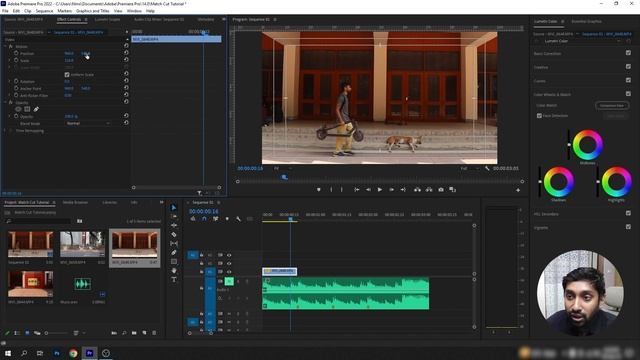
Task: Expand the Rotation property twirl
Action: click(10, 81)
